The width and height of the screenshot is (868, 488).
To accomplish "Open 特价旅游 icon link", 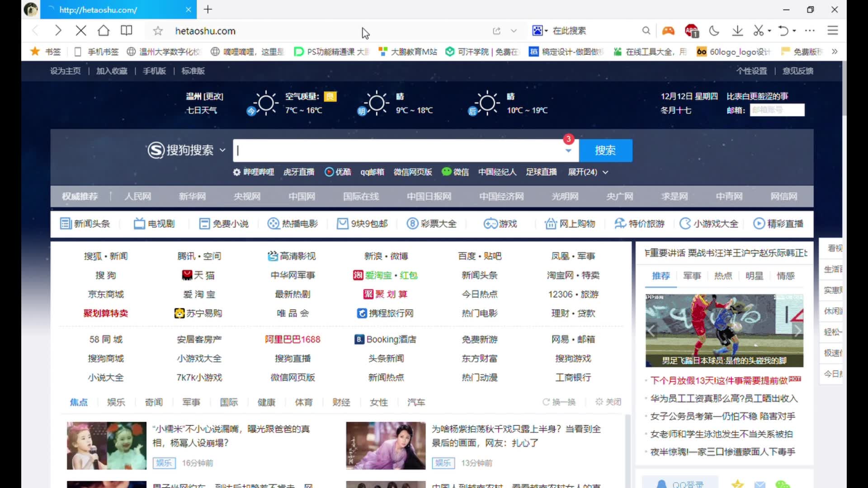I will 639,224.
